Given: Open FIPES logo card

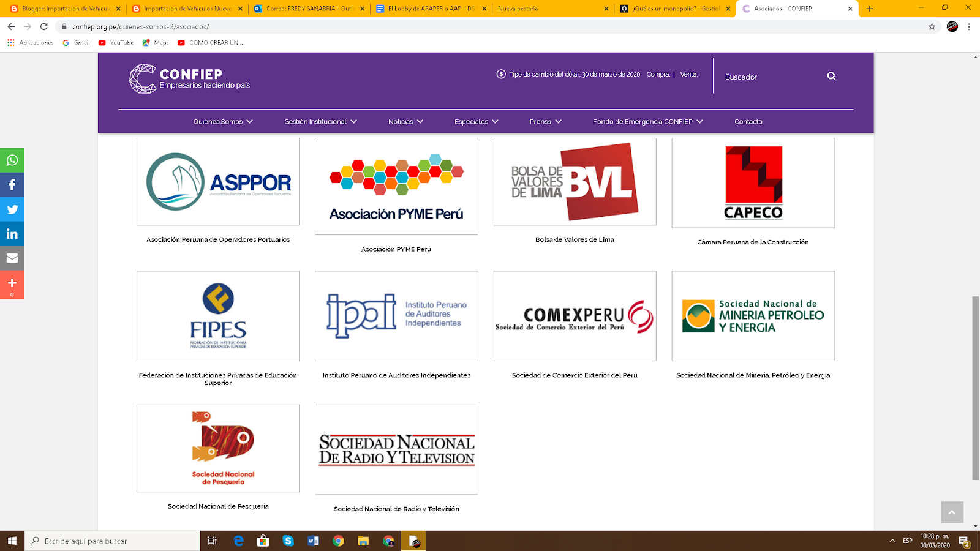Looking at the screenshot, I should (x=218, y=316).
